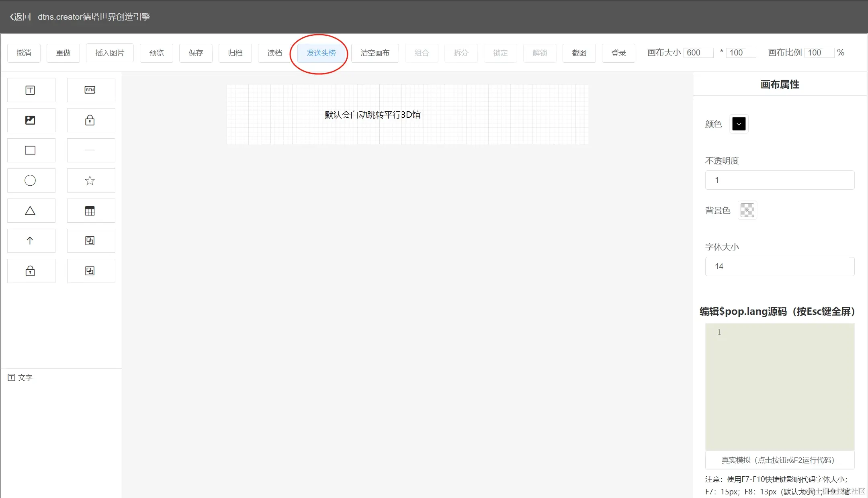Open the 颜色 color dropdown
Image resolution: width=868 pixels, height=498 pixels.
[739, 124]
